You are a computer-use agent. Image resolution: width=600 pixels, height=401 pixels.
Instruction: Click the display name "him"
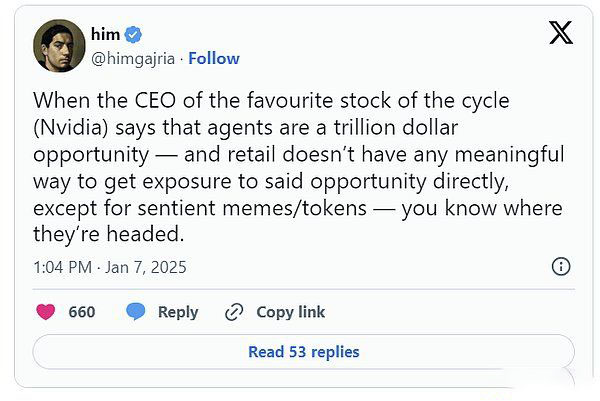coord(105,35)
